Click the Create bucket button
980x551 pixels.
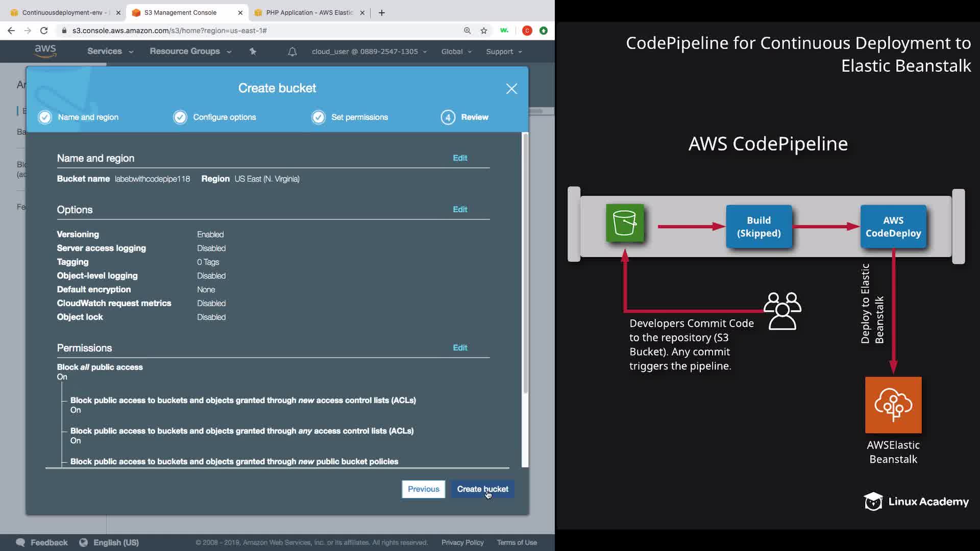(x=482, y=489)
